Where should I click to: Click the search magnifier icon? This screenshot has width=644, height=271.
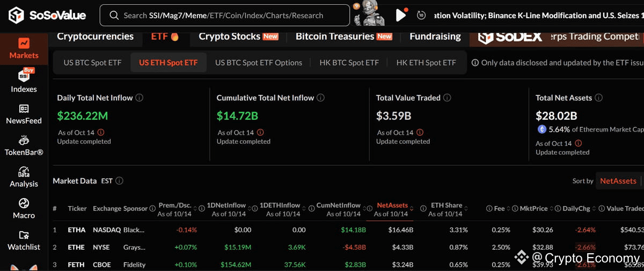tap(114, 16)
